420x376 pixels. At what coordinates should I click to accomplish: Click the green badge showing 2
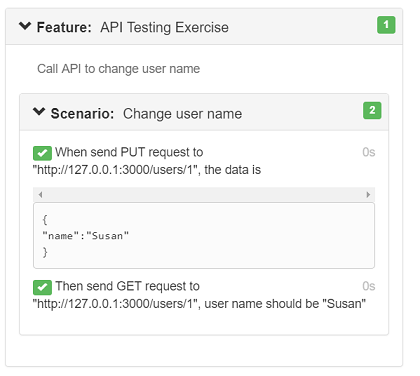coord(372,111)
